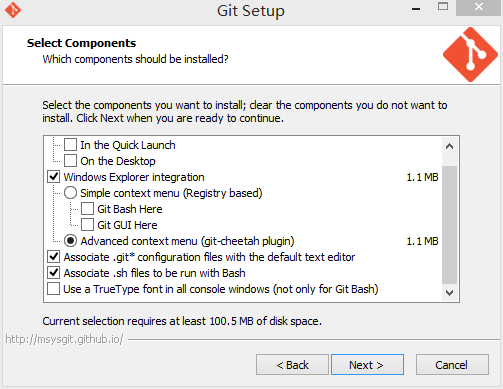This screenshot has width=503, height=389.
Task: Disable Associate .git* configuration files option
Action: point(54,257)
